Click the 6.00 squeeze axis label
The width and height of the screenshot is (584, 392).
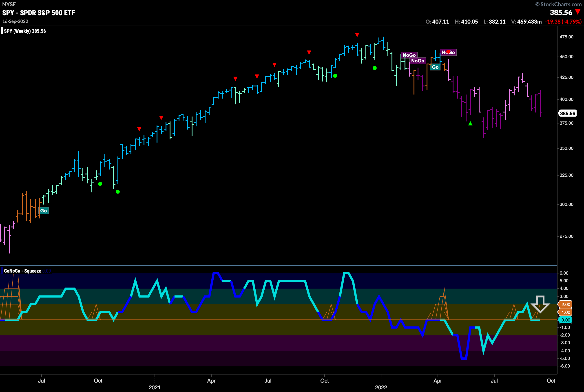point(564,273)
